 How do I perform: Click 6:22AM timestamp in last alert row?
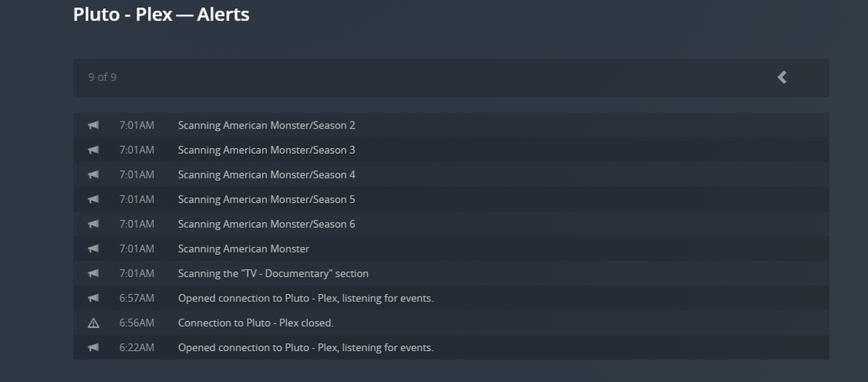137,348
